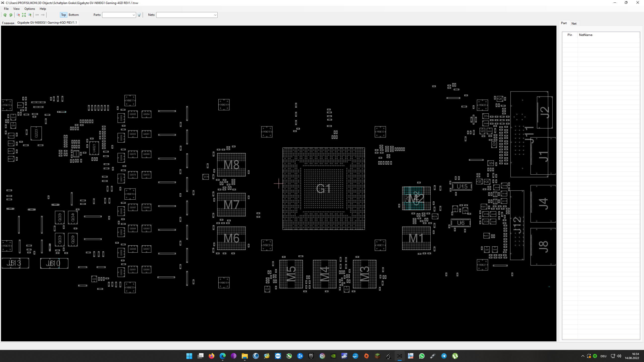The width and height of the screenshot is (644, 362).
Task: Open Ubisoft Connect from taskbar
Action: pos(322,356)
